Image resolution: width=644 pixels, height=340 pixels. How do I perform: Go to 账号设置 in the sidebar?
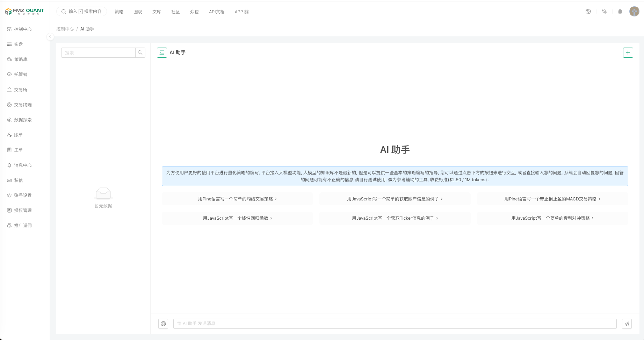pos(23,195)
